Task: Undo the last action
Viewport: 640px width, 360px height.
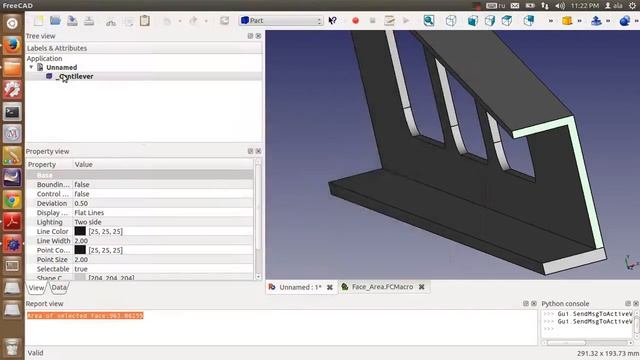Action: (x=167, y=20)
